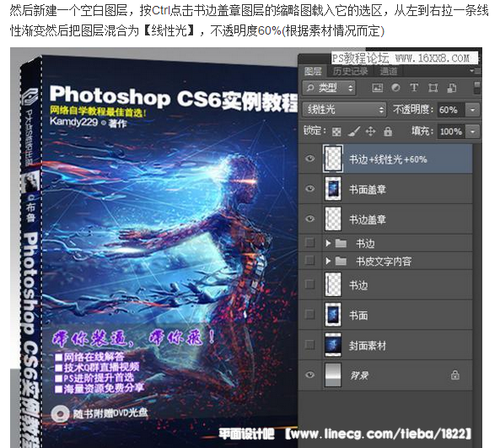
Task: Click the lock all padlock icon
Action: click(x=388, y=131)
